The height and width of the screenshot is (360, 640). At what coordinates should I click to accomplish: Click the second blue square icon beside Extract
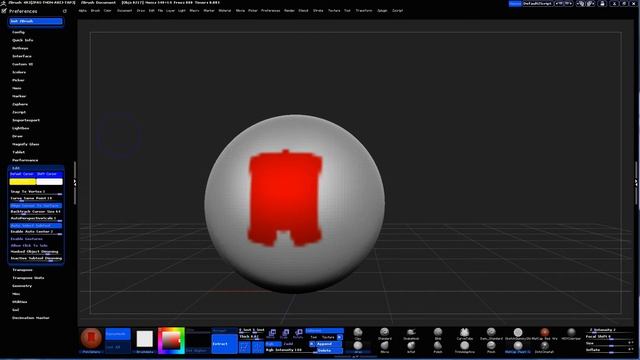258,347
